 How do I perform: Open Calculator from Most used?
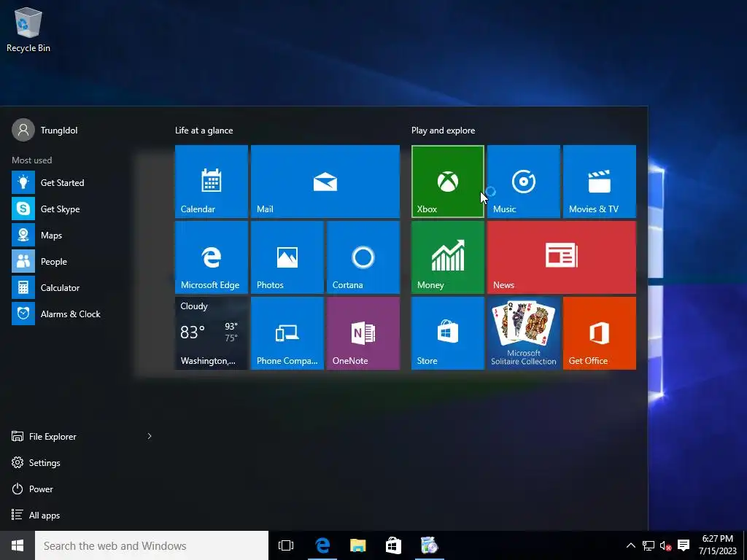tap(81, 287)
